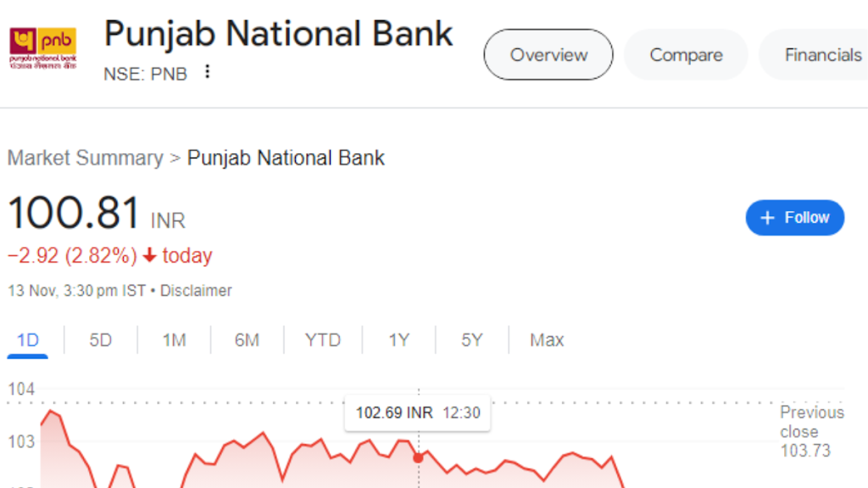Show the 1M chart range
The height and width of the screenshot is (488, 868).
(x=174, y=340)
